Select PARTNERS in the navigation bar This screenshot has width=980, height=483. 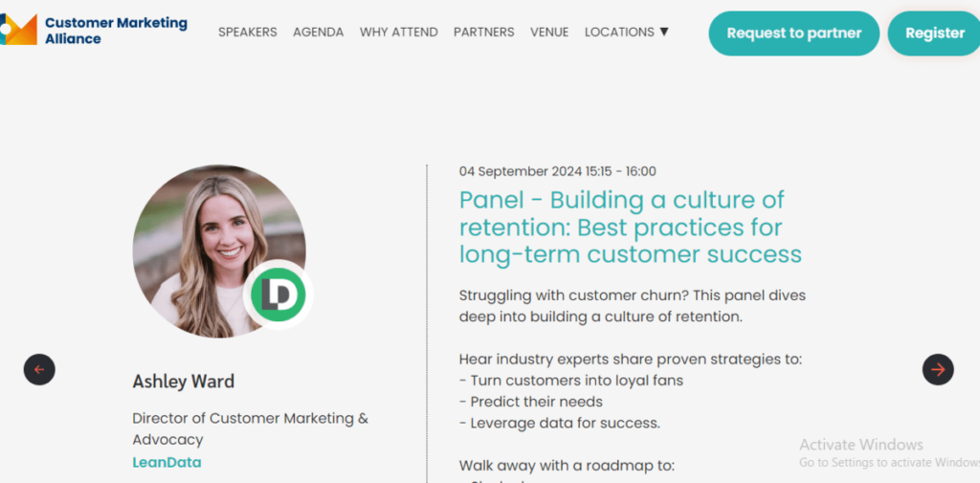(483, 32)
